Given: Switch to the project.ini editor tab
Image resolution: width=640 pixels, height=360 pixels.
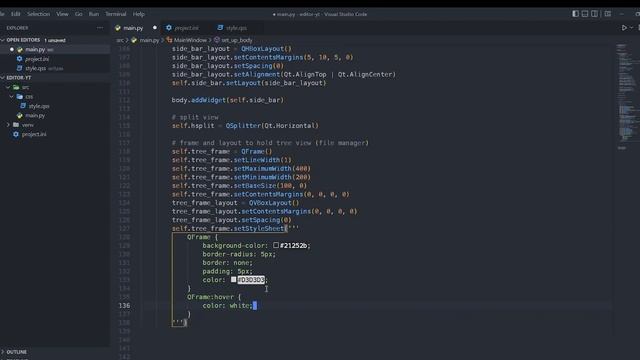Looking at the screenshot, I should (x=186, y=28).
